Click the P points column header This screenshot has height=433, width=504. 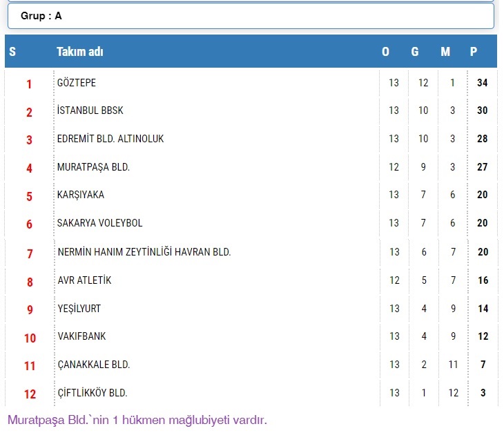tap(474, 52)
